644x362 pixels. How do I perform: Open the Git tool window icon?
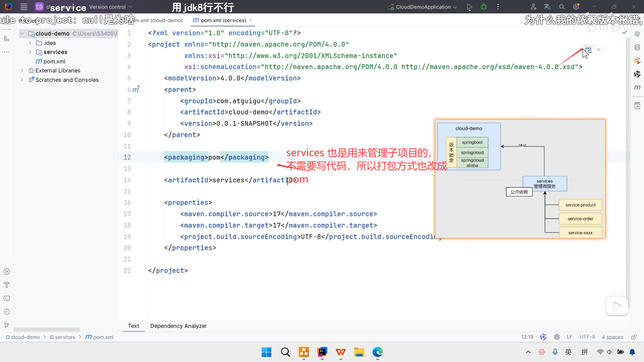point(7,325)
